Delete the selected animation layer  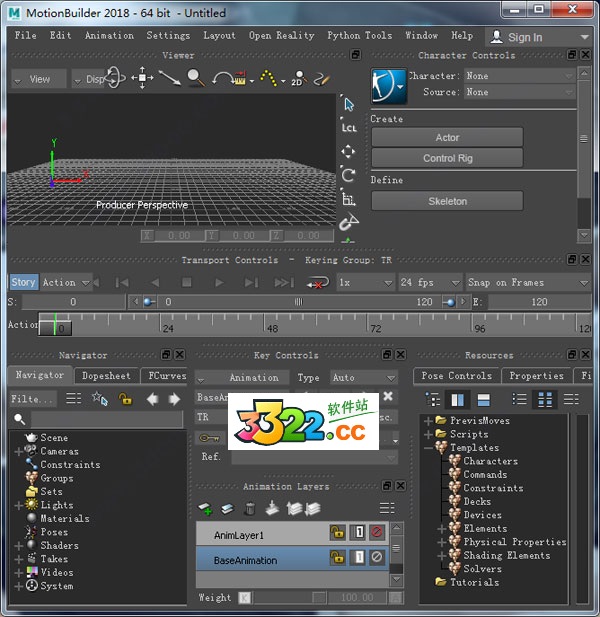coord(250,509)
